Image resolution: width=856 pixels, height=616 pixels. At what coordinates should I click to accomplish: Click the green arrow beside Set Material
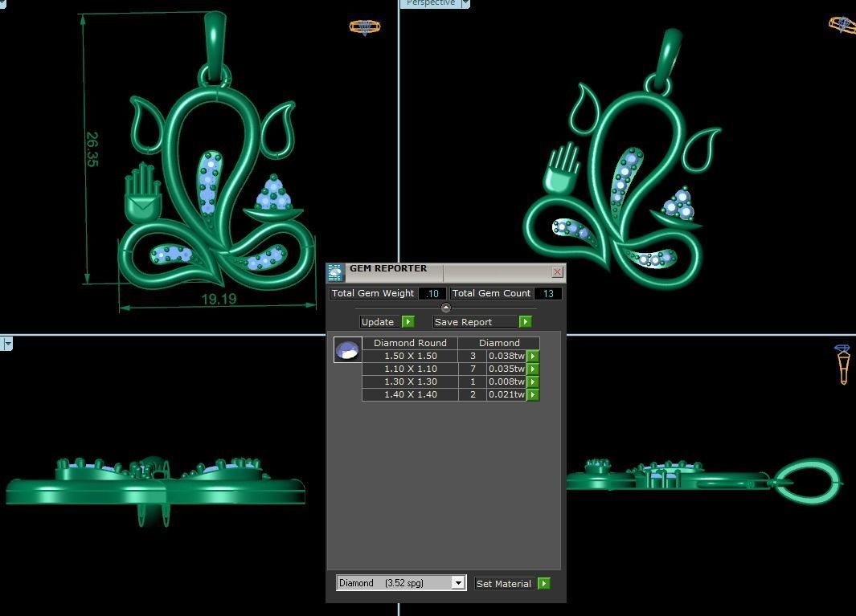pyautogui.click(x=543, y=584)
